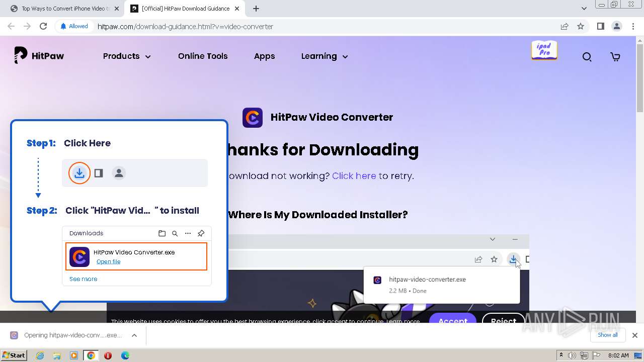Open Chrome three-dot menu
644x362 pixels.
coord(633,26)
